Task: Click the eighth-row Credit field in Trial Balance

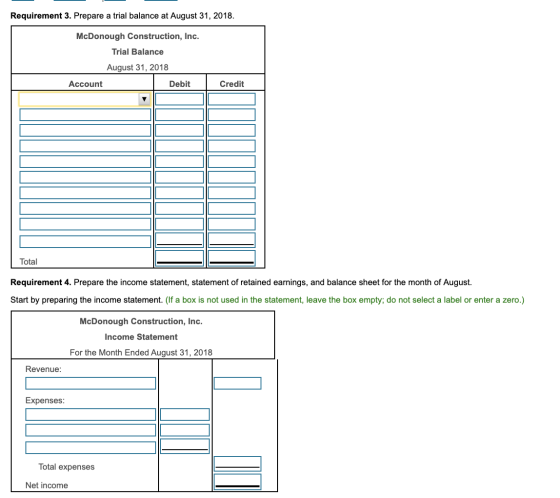Action: tap(232, 209)
